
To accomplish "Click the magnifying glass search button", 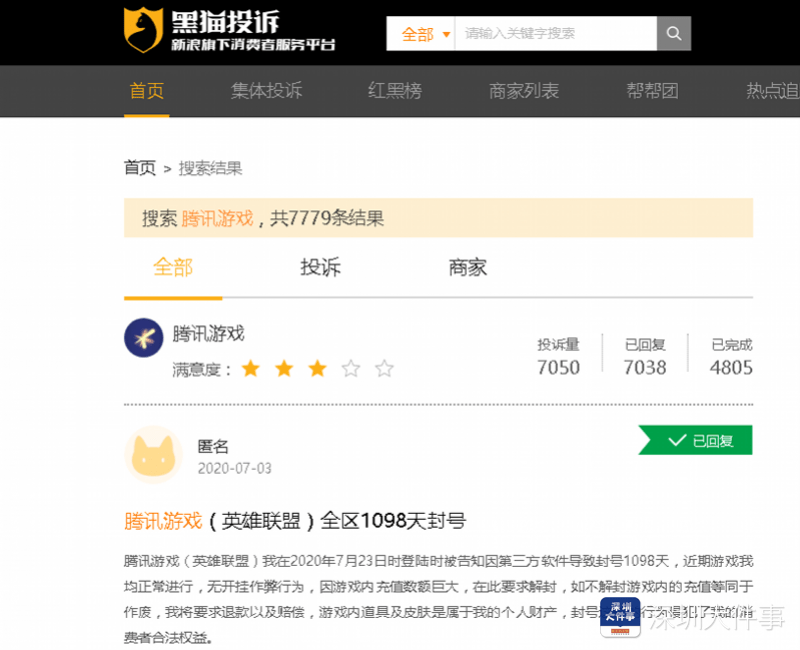I will 673,34.
